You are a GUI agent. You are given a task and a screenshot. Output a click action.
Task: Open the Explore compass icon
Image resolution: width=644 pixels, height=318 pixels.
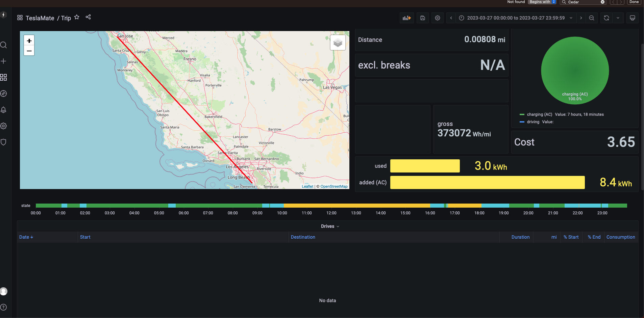[4, 94]
